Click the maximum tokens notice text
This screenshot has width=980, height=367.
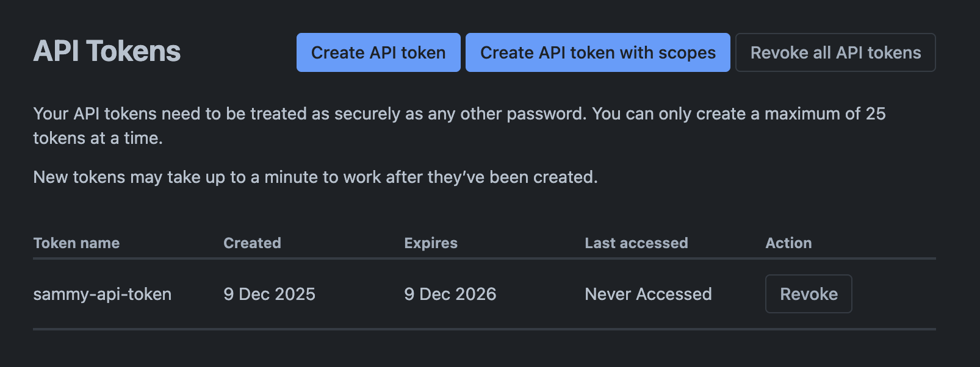pyautogui.click(x=459, y=126)
